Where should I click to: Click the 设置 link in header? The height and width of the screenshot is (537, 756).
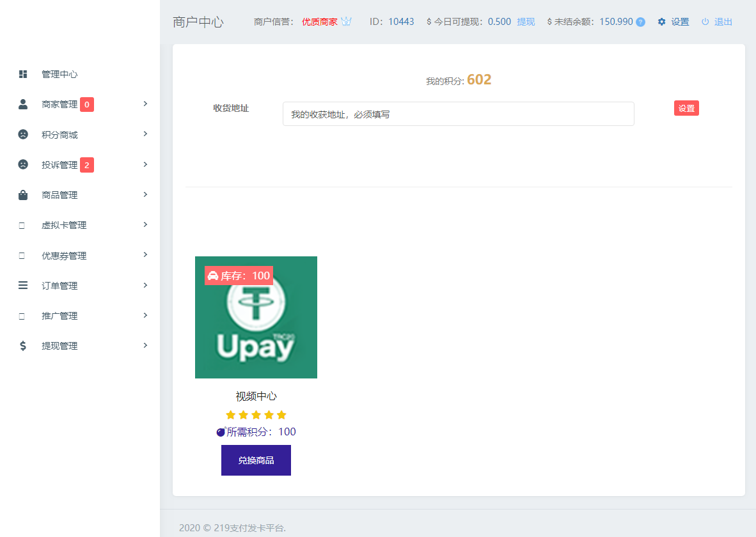[x=680, y=22]
